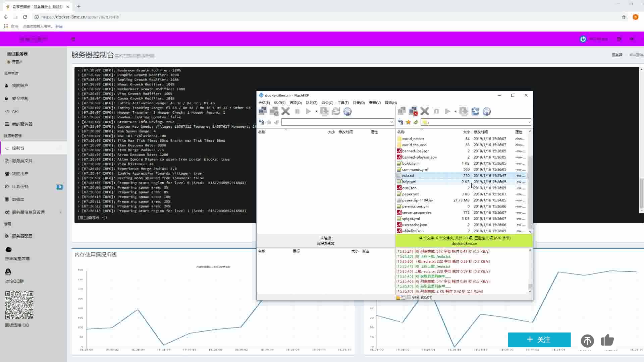Open 工具(T) menu in FlashFXP
Image resolution: width=644 pixels, height=362 pixels.
click(x=343, y=103)
